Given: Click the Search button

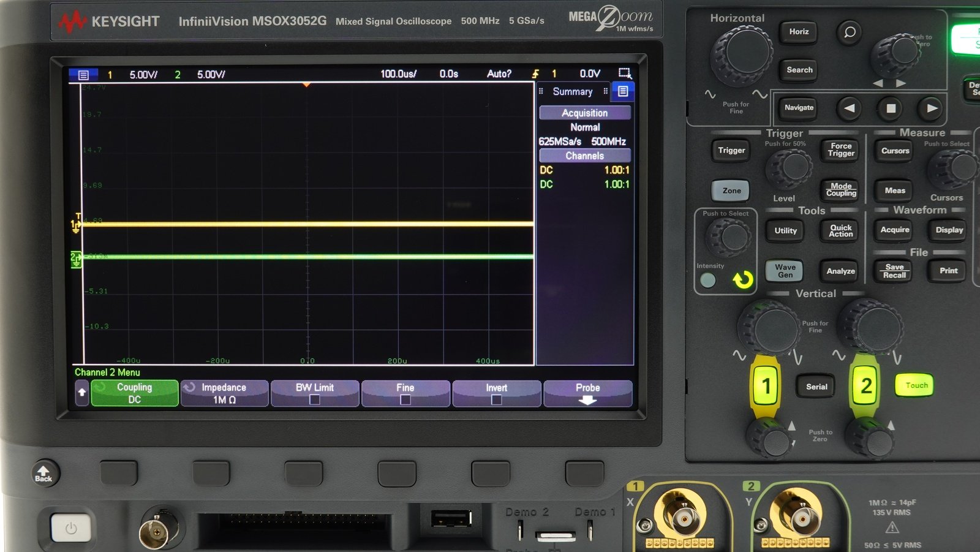Looking at the screenshot, I should coord(799,70).
